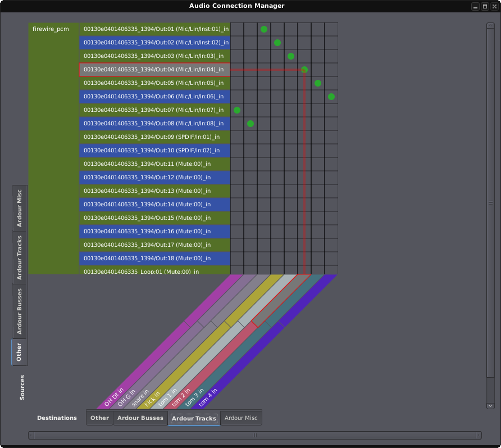Screen dimensions: 501x448
Task: Click vertical scrollbar up arrow
Action: [x=490, y=26]
